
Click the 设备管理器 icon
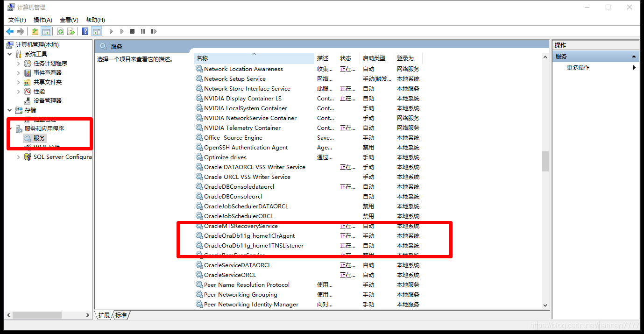click(28, 100)
